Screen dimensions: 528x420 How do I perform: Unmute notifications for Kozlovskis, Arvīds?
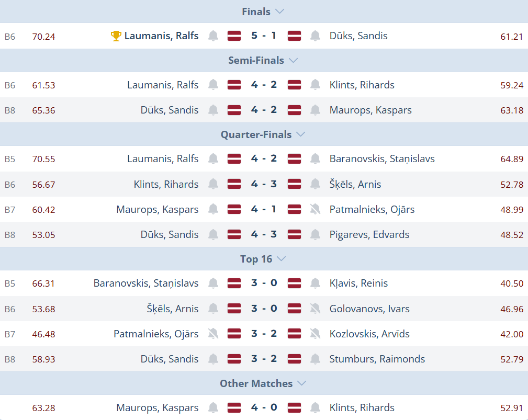click(315, 334)
